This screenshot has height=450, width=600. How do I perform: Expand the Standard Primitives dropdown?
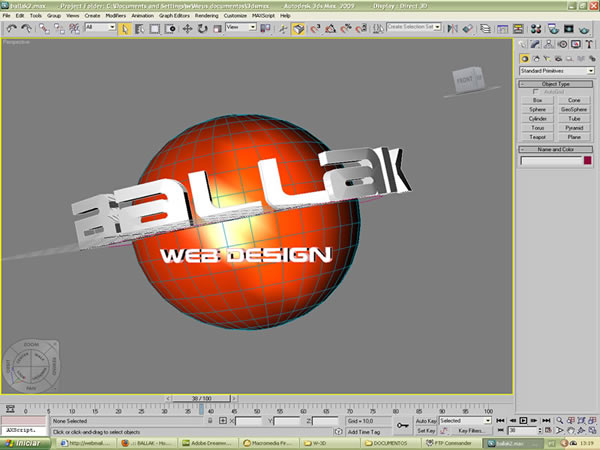click(x=557, y=71)
